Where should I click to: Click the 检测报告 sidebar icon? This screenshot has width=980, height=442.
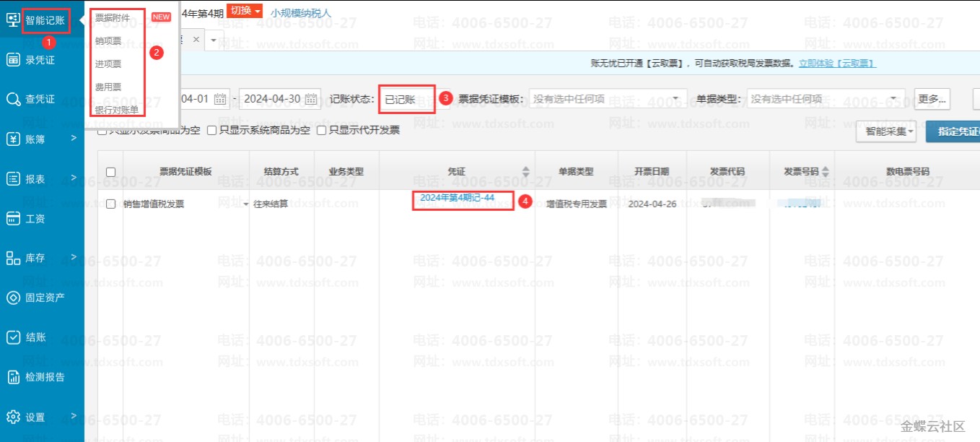pos(13,376)
